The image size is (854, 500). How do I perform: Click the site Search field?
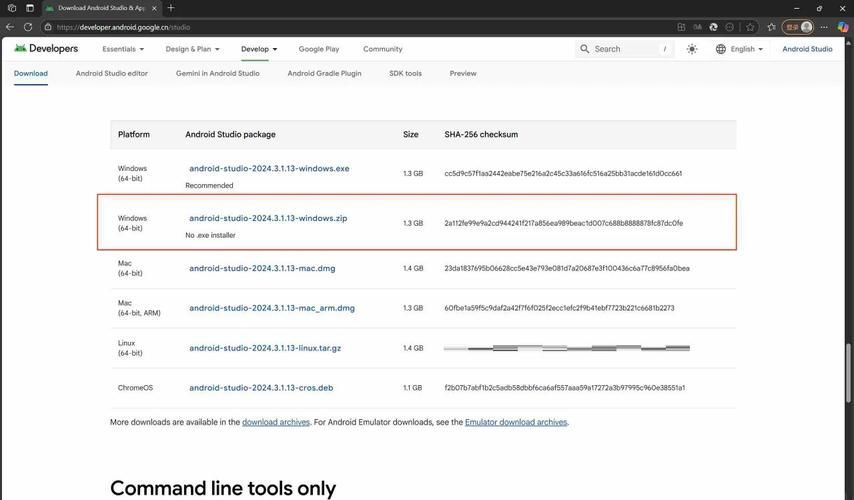pyautogui.click(x=625, y=49)
